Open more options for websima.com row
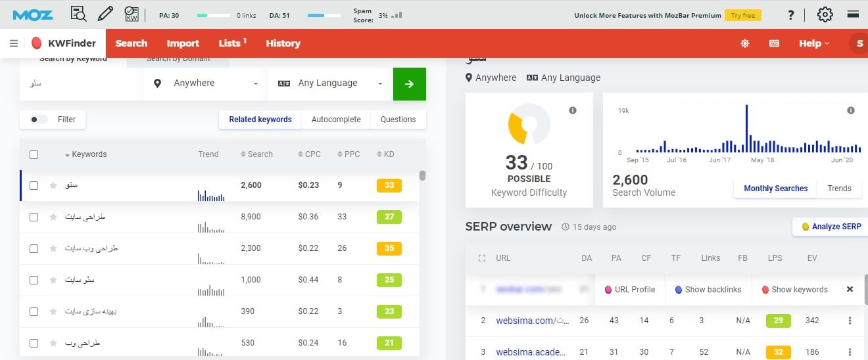 pos(850,321)
